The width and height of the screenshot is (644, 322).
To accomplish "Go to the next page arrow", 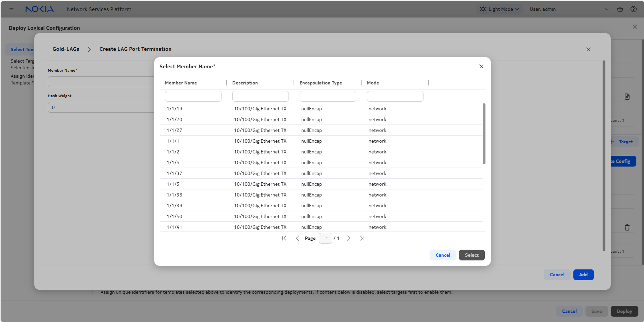I will 349,238.
